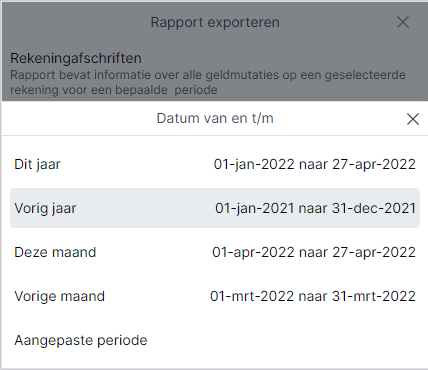Choose the Vorig jaar period option
Screen dimensions: 428x370
(x=215, y=208)
